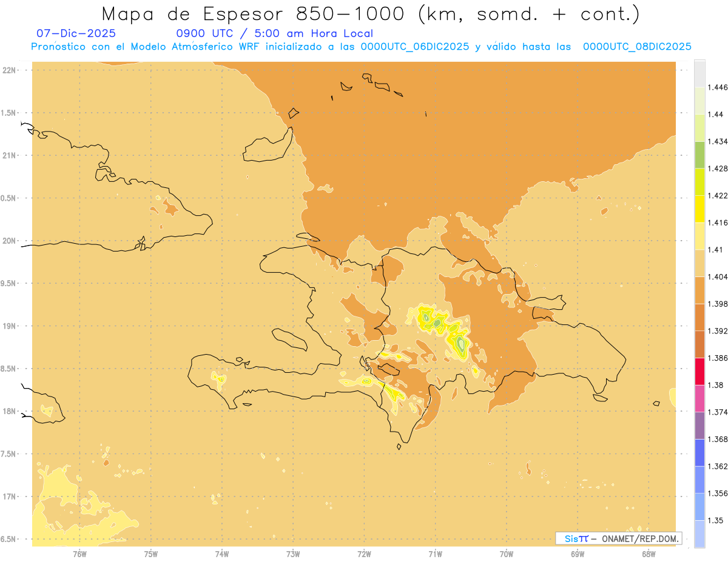The height and width of the screenshot is (562, 728).
Task: Click the legend value 1.392
Action: pos(719,331)
